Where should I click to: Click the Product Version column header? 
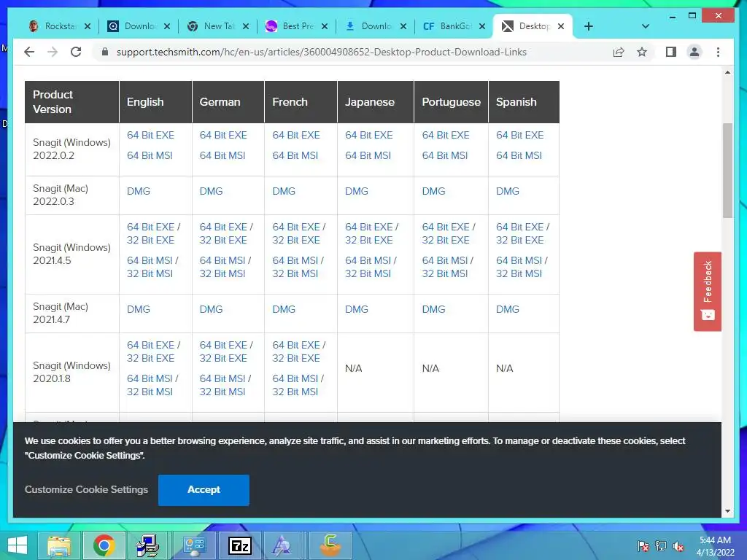coord(72,102)
